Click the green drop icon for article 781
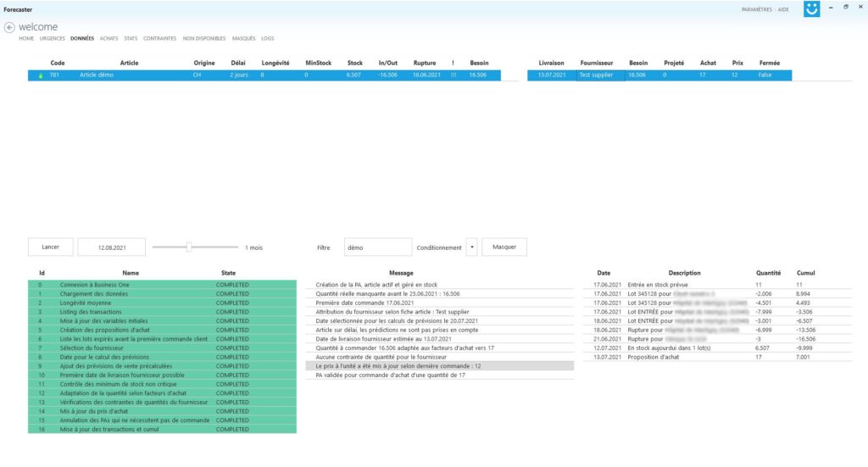The image size is (868, 467). (x=39, y=75)
